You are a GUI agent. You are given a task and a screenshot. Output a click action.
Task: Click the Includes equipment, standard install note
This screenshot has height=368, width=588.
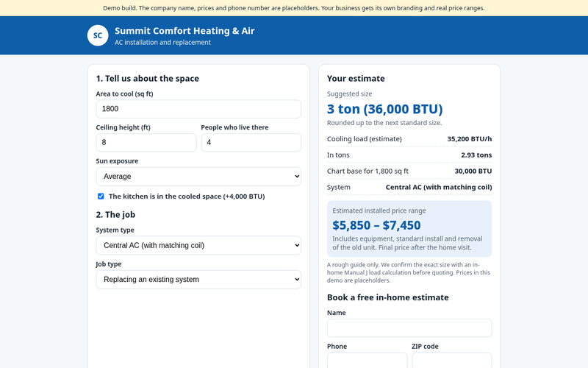[x=407, y=243]
